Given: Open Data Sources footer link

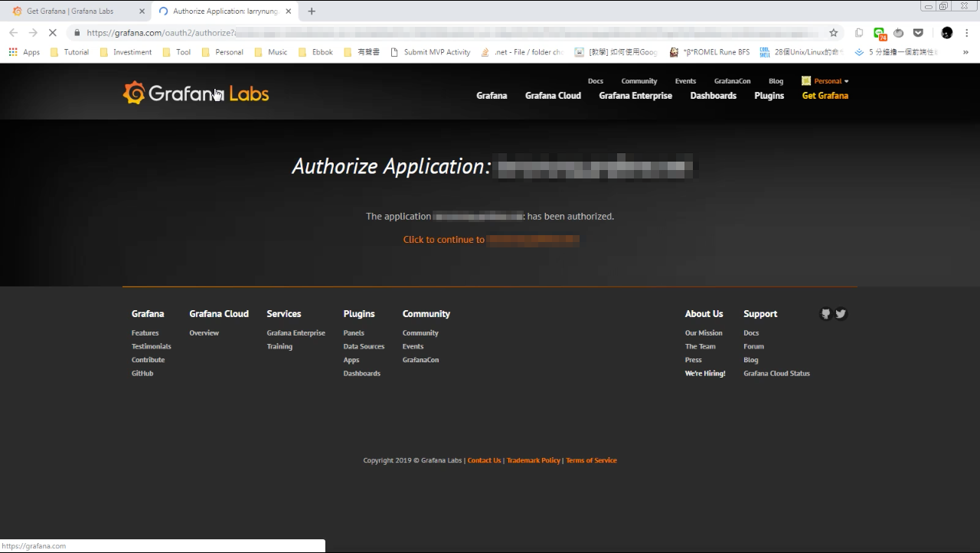Looking at the screenshot, I should coord(364,346).
